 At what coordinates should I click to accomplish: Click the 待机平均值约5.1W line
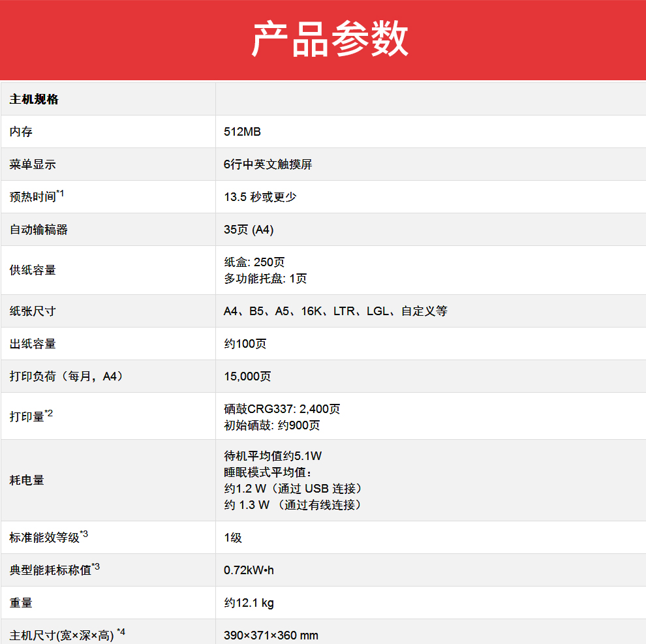click(x=273, y=455)
